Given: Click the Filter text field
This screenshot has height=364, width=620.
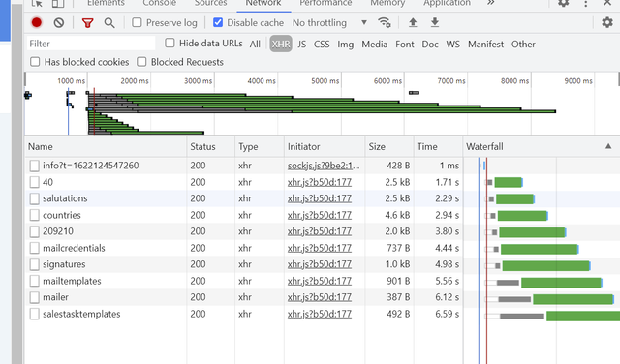Looking at the screenshot, I should pyautogui.click(x=91, y=44).
